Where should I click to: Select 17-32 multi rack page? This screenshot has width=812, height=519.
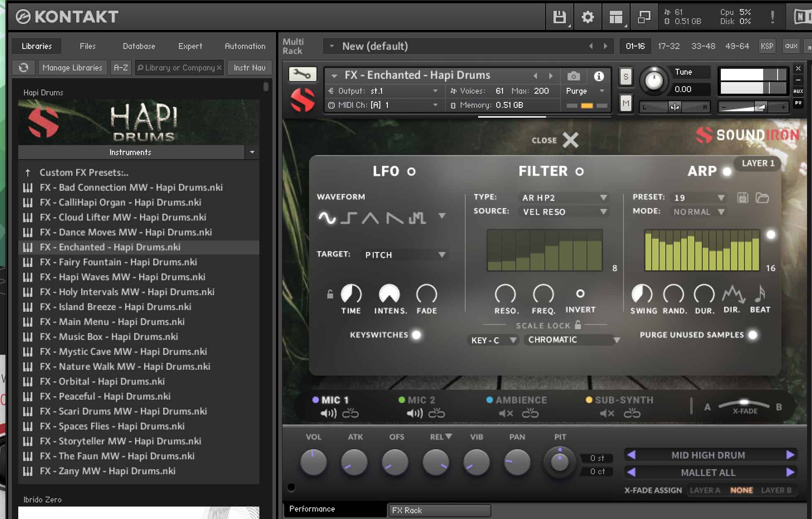pyautogui.click(x=669, y=46)
